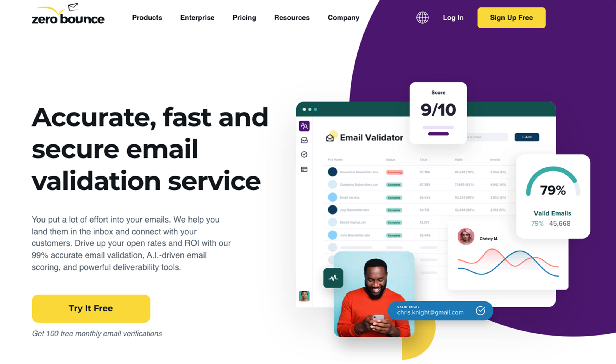This screenshot has width=616, height=364.
Task: Click the activity/pulse monitor icon
Action: [334, 278]
